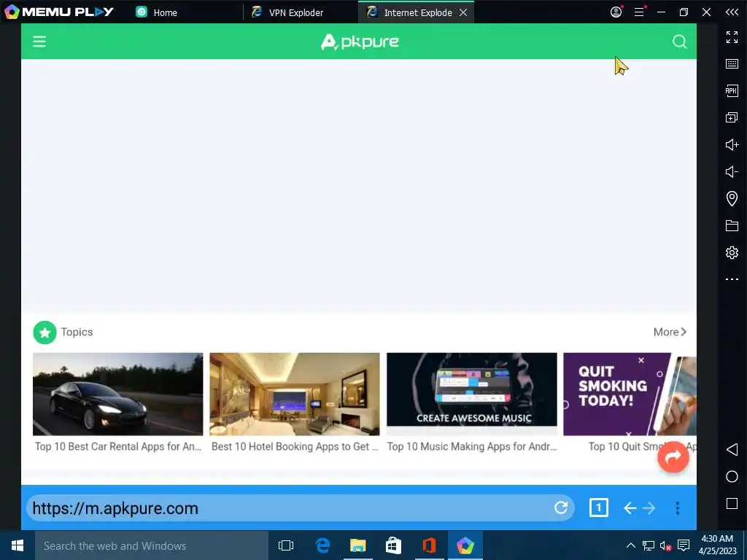Collapse MEmu sidebar with triple chevron

[x=732, y=12]
